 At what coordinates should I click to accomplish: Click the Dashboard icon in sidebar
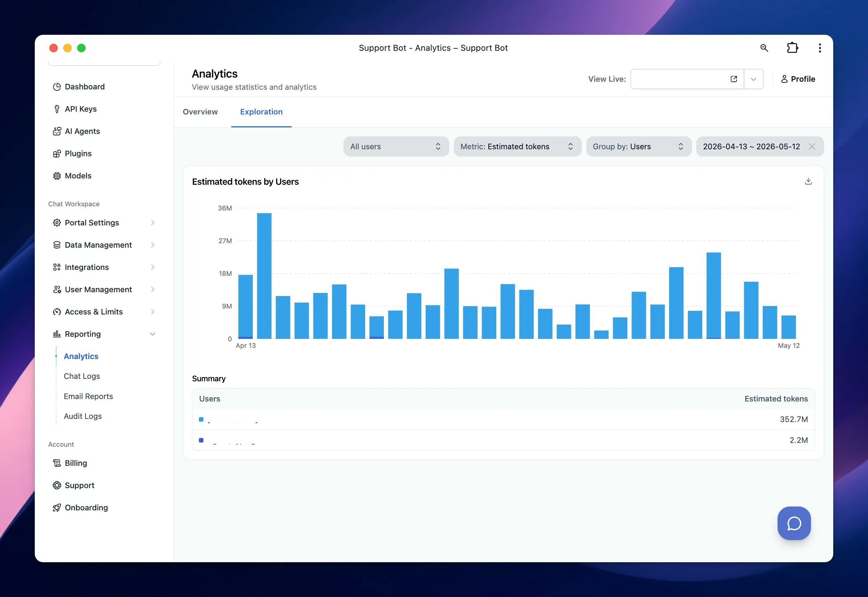57,87
